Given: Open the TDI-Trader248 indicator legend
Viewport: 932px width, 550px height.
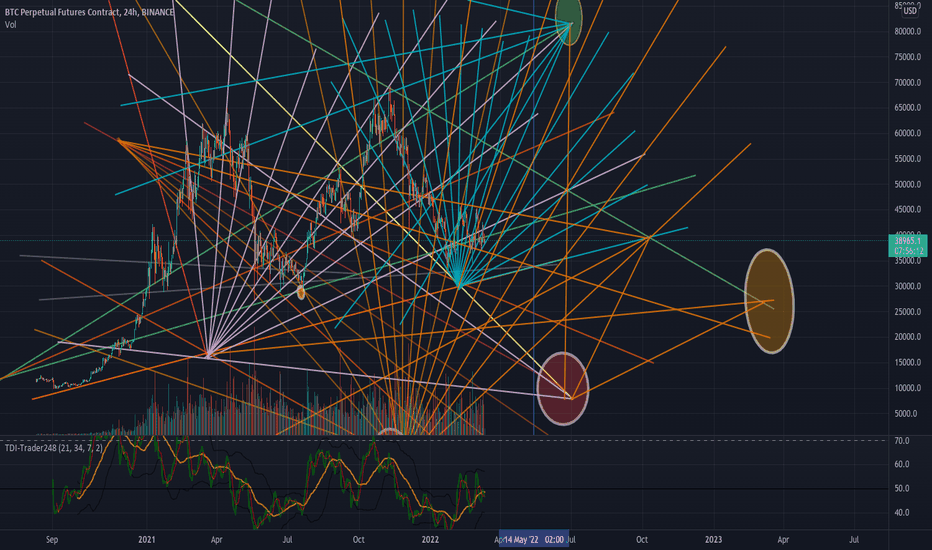Looking at the screenshot, I should [53, 448].
